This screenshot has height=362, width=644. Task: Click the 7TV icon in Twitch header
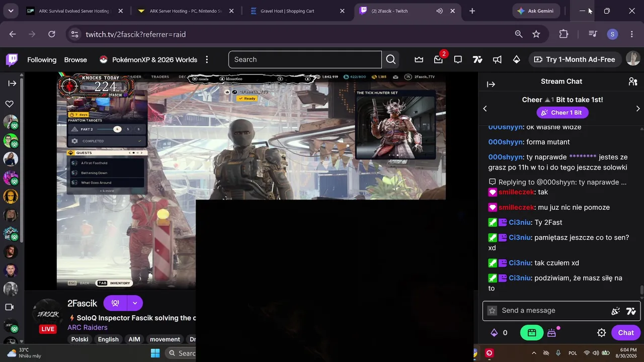[477, 59]
